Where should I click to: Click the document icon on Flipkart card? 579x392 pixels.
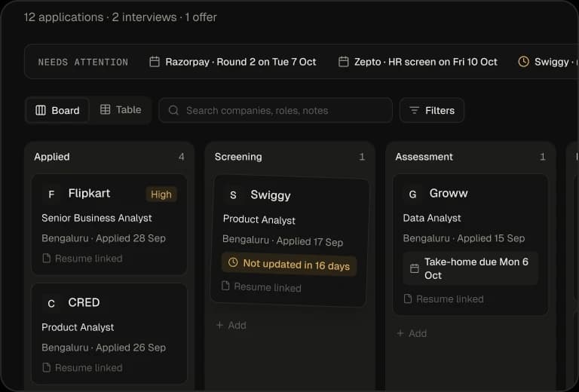(47, 258)
